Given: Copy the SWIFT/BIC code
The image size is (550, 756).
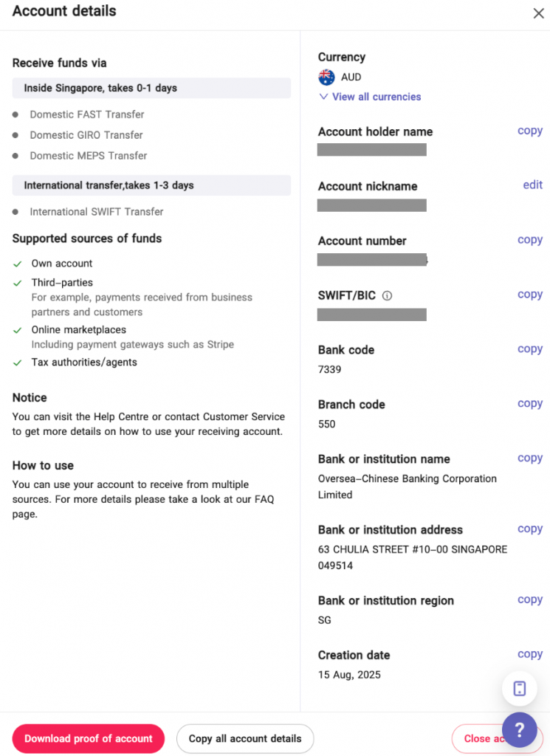Looking at the screenshot, I should [x=529, y=295].
